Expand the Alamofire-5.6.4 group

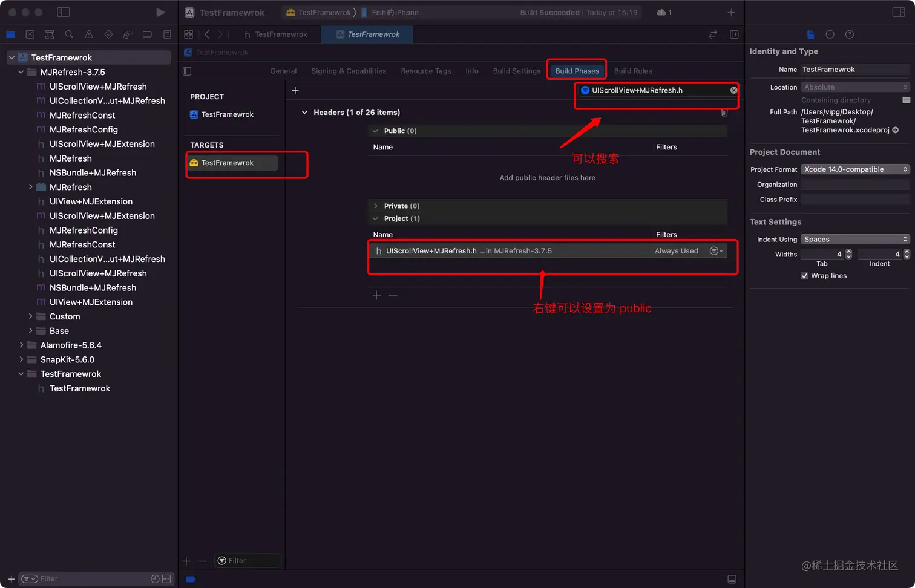[21, 345]
